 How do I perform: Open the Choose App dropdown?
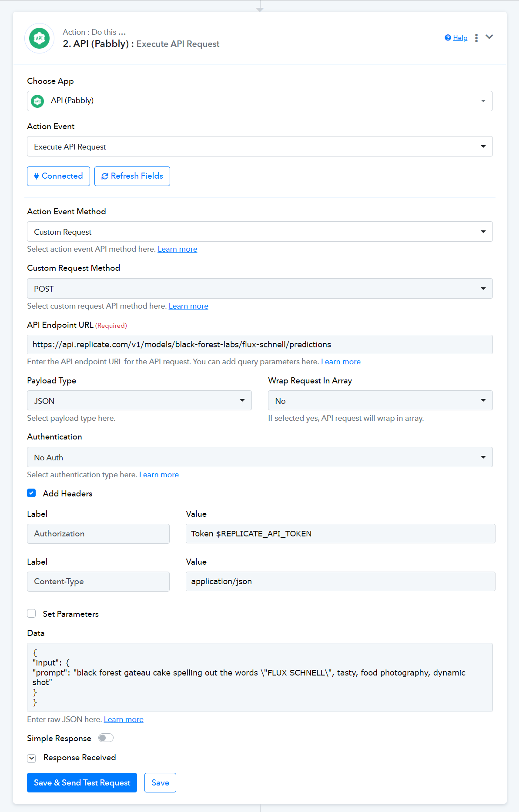pos(260,101)
